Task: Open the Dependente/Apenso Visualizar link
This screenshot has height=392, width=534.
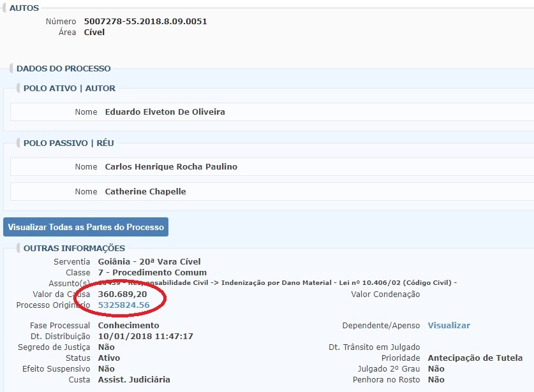Action: [449, 326]
